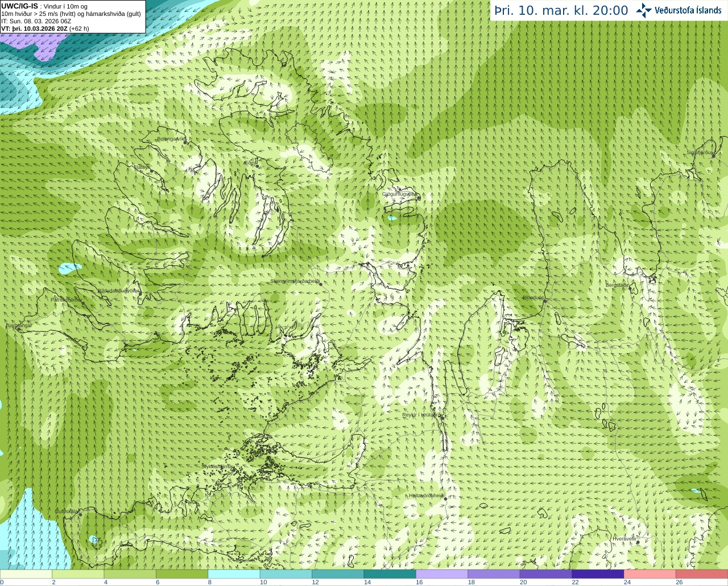Select the Gufuskálar station label
728x586 pixels.
pos(67,511)
